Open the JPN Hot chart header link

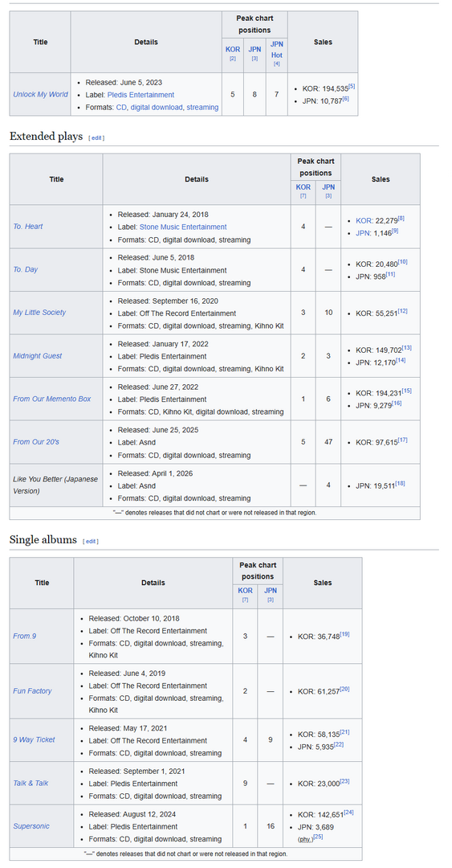click(277, 49)
